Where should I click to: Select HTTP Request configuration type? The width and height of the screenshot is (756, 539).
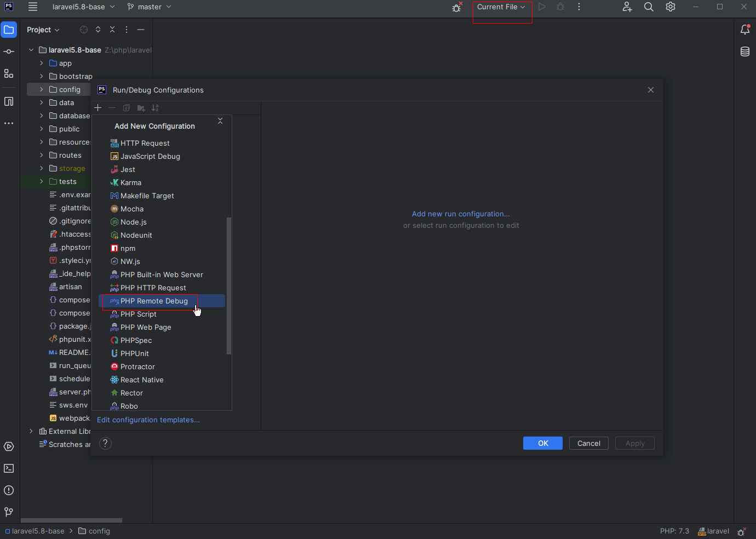[162, 143]
